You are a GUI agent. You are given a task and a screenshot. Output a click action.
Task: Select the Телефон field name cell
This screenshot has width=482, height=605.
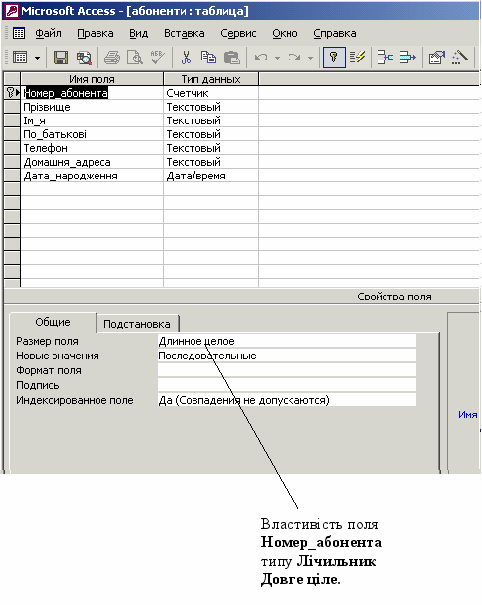(x=92, y=148)
